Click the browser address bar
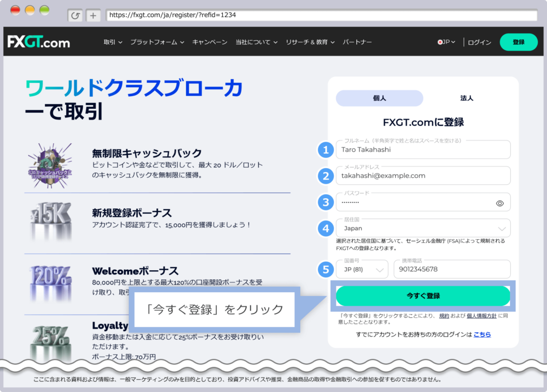Screen dimensions: 547x392 [322, 15]
